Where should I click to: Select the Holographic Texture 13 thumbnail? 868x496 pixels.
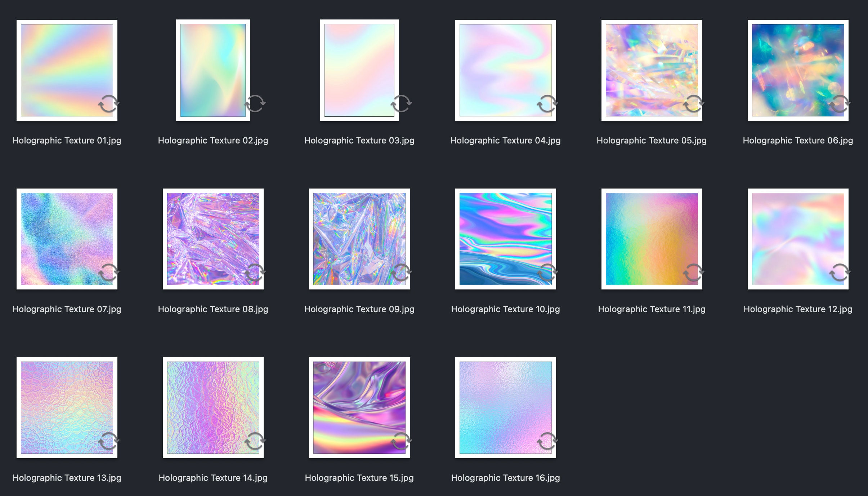coord(67,408)
